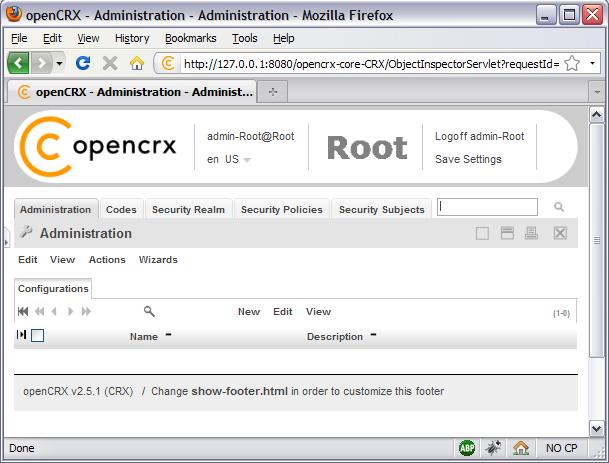Click the NO CP status bar entry
The image size is (609, 463).
point(562,448)
